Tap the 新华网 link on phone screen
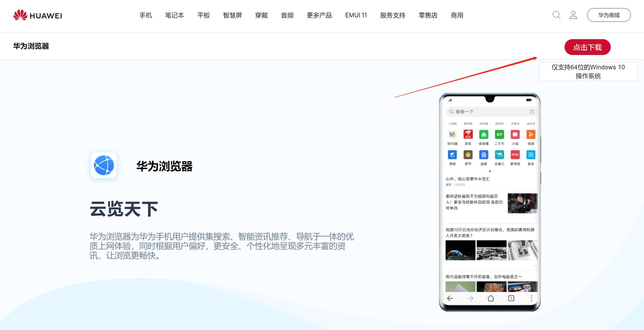Image resolution: width=644 pixels, height=330 pixels. tap(468, 124)
